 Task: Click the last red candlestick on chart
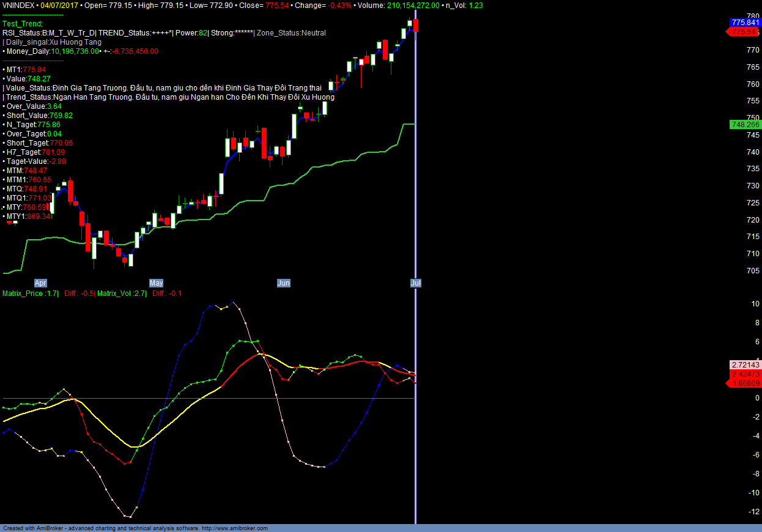point(416,25)
